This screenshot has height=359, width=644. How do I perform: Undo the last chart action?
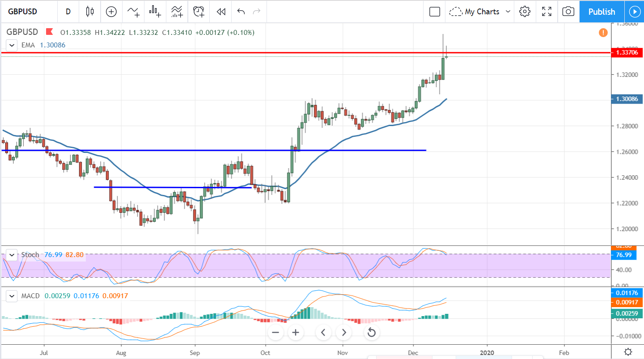pyautogui.click(x=241, y=12)
